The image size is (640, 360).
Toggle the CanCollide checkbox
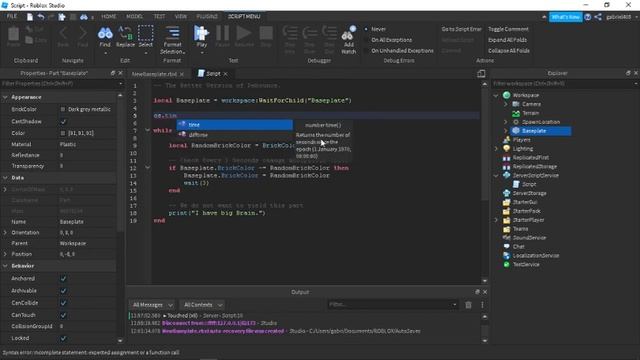[63, 303]
